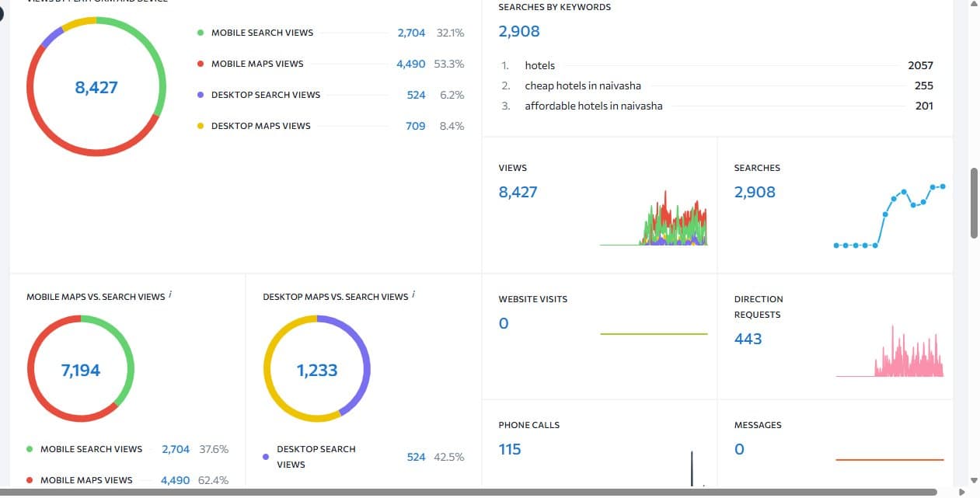Select the "hotels" keyword row
This screenshot has width=980, height=498.
pos(717,66)
